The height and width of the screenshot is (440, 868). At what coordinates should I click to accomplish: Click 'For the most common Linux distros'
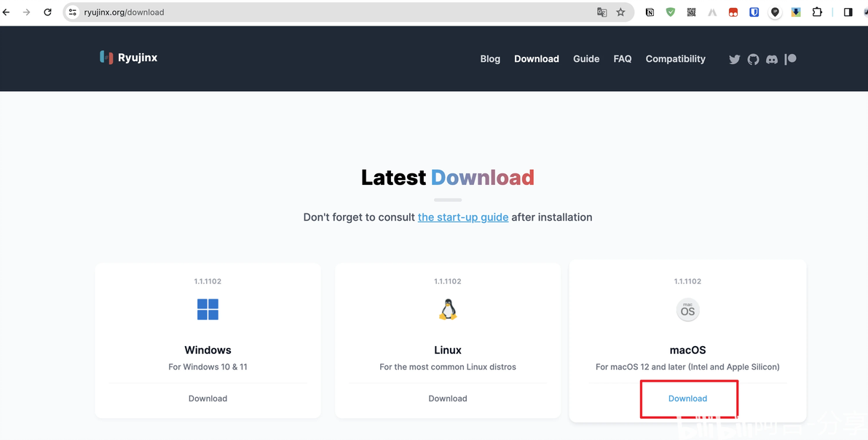click(448, 366)
